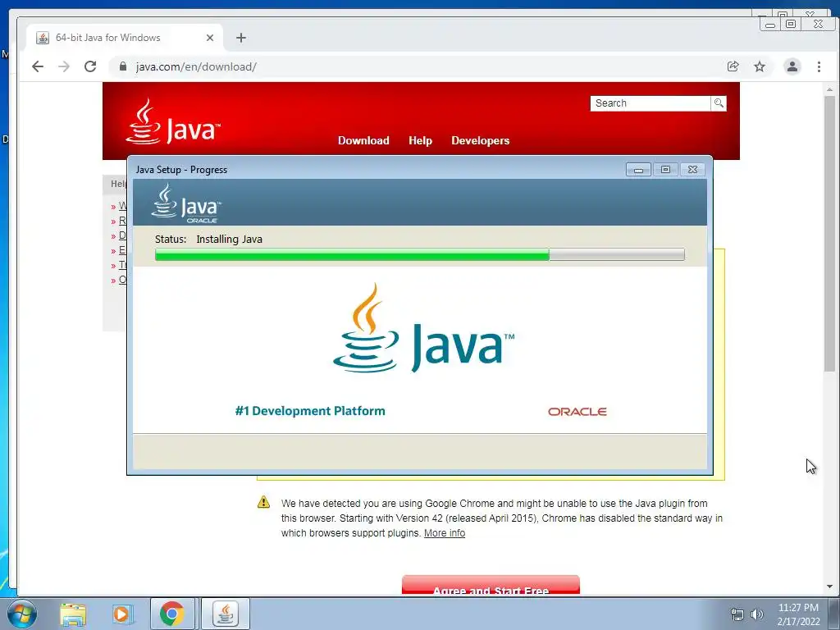Click the volume speaker tray icon
This screenshot has height=630, width=840.
pos(756,614)
